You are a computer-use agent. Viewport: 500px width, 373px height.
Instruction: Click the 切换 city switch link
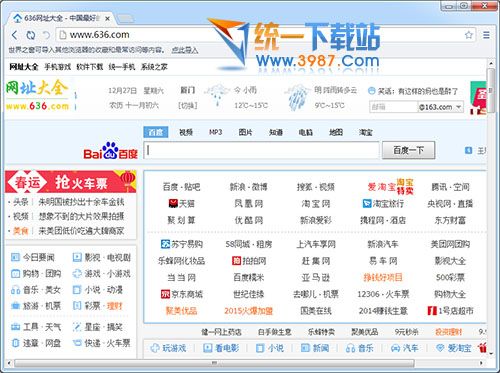(x=188, y=106)
